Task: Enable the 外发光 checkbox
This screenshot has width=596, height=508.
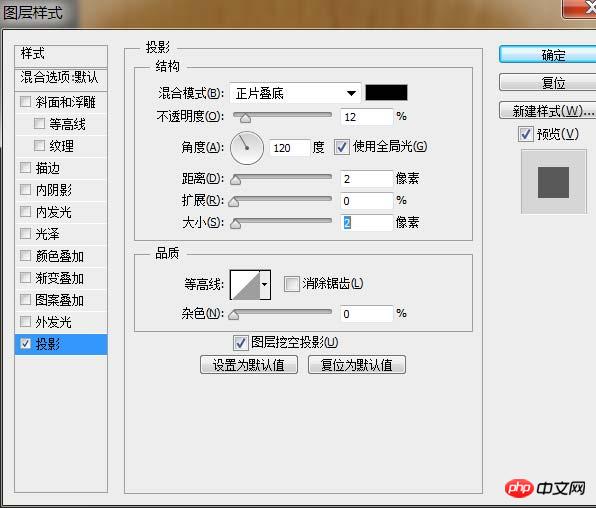Action: [x=25, y=322]
